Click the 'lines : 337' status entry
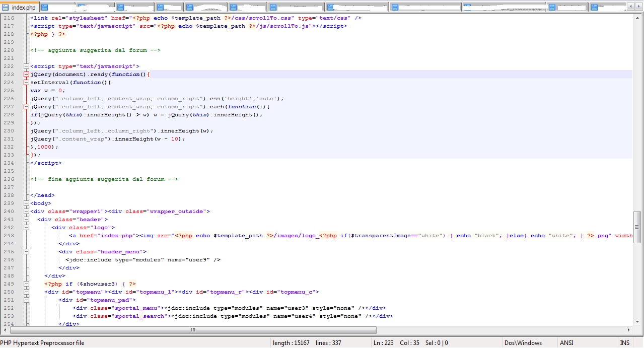Image resolution: width=644 pixels, height=348 pixels. point(328,343)
